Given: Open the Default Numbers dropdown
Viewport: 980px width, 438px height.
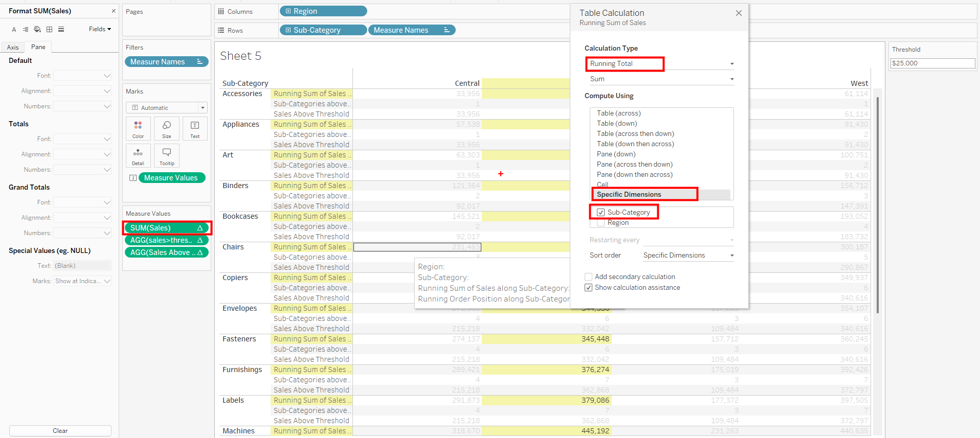Looking at the screenshot, I should click(82, 106).
